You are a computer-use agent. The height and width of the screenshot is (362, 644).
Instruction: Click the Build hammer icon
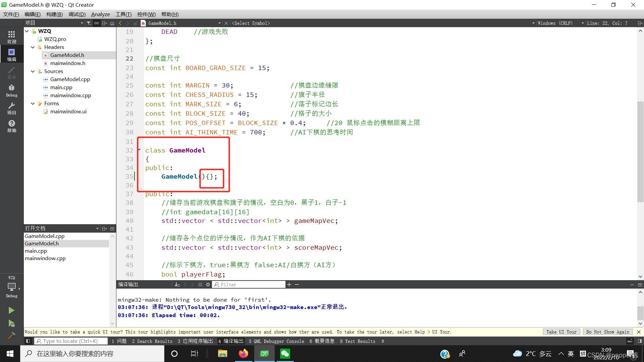pos(11,336)
